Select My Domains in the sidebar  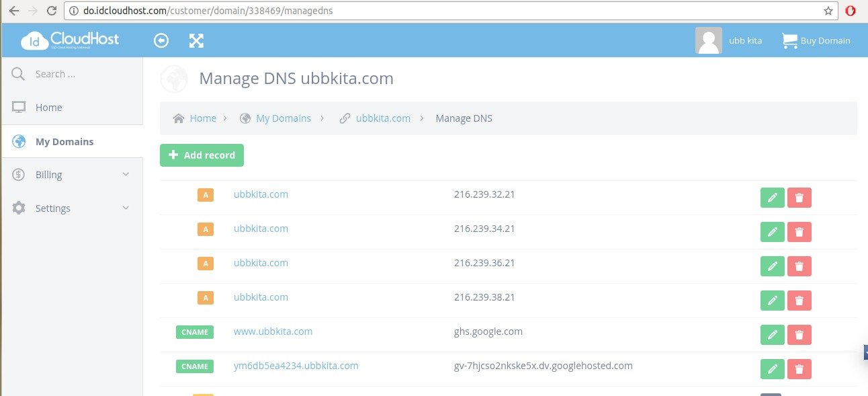tap(64, 141)
